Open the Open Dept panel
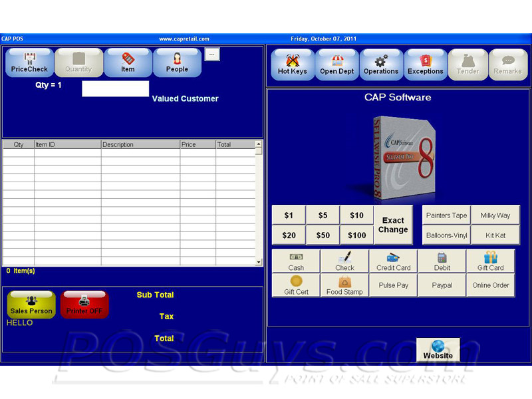532x399 pixels. tap(337, 65)
